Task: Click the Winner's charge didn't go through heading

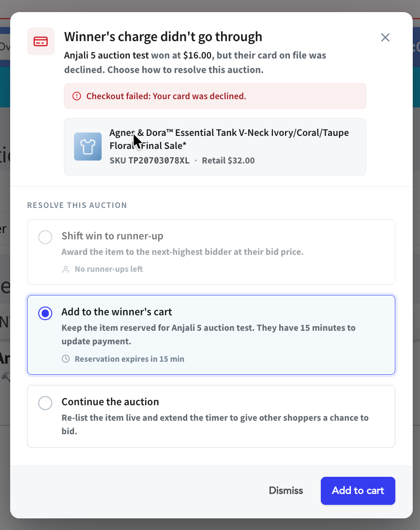Action: click(x=163, y=36)
